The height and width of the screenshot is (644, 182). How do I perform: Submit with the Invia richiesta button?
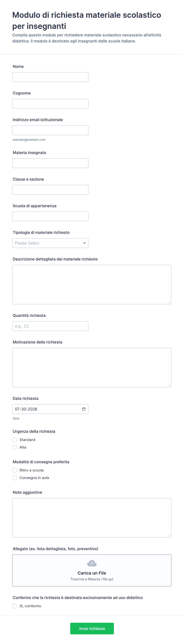point(92,629)
